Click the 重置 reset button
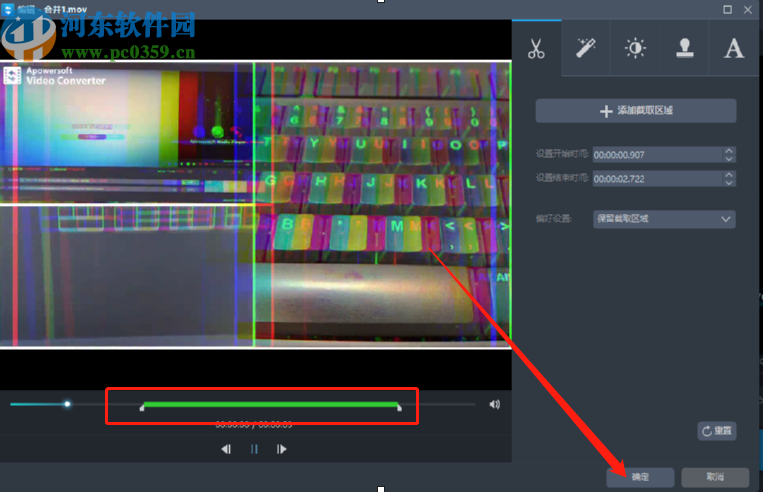 tap(717, 431)
